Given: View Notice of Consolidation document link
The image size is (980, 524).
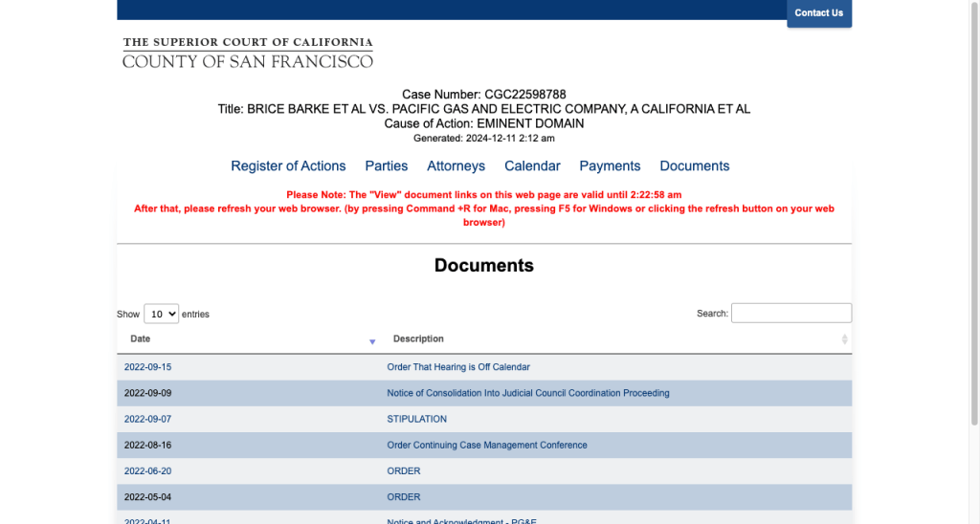Looking at the screenshot, I should 527,393.
